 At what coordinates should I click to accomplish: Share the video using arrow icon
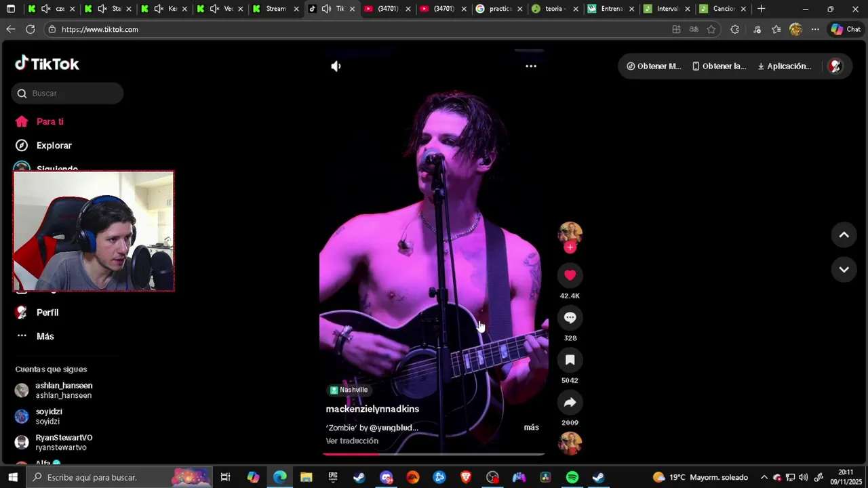click(x=570, y=402)
